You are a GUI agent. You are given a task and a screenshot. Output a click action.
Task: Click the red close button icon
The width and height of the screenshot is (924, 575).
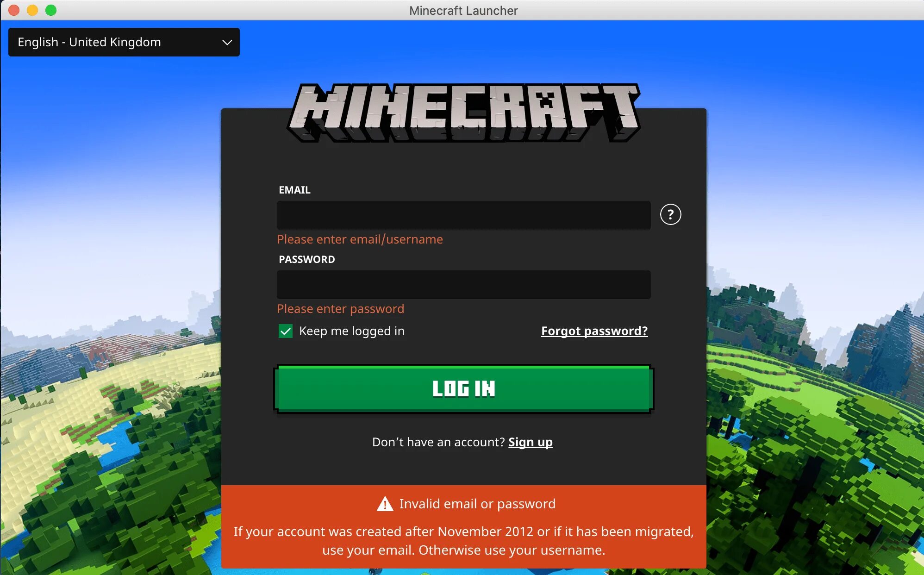point(14,9)
